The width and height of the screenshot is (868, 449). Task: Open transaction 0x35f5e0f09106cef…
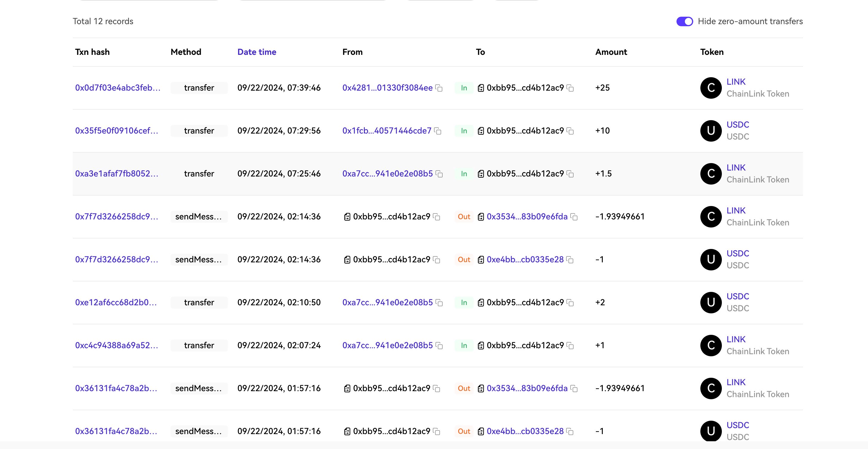pos(117,131)
